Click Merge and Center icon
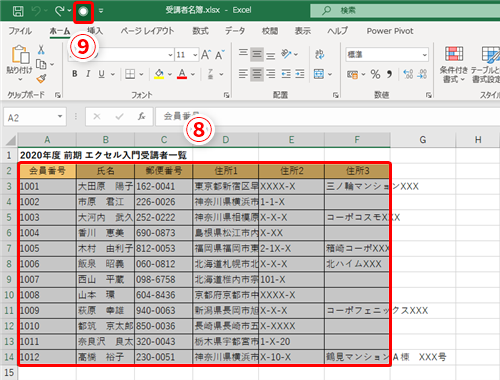 coord(319,74)
